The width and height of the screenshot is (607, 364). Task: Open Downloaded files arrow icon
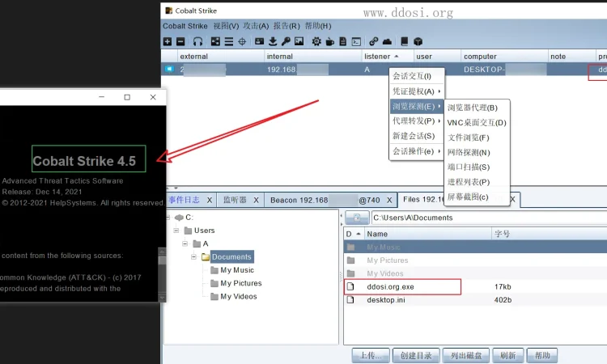pos(273,41)
